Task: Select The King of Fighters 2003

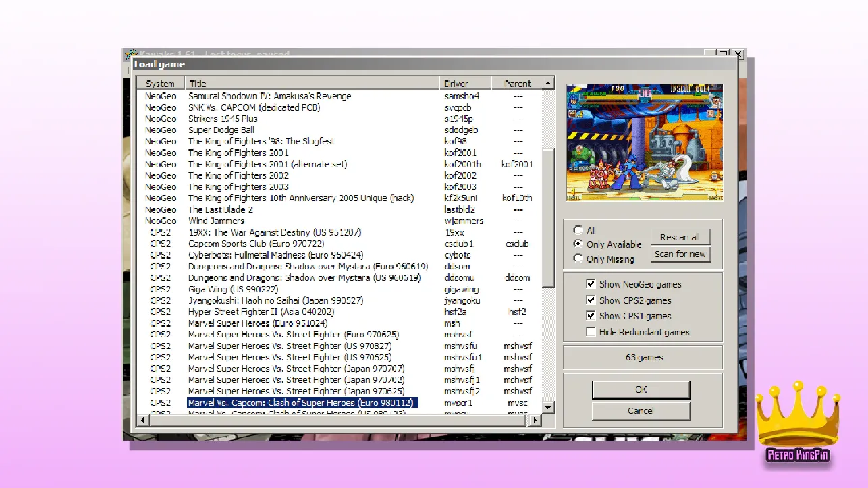Action: 340,187
